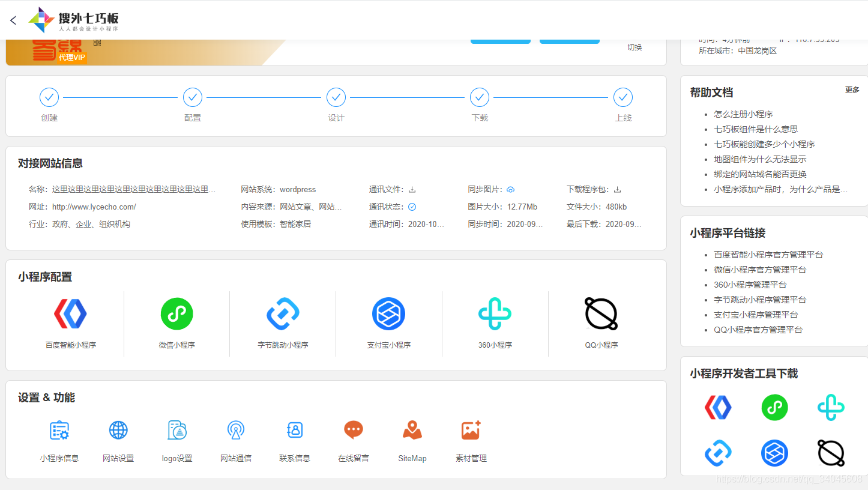868x490 pixels.
Task: Select the 配置 step circle
Action: click(193, 97)
